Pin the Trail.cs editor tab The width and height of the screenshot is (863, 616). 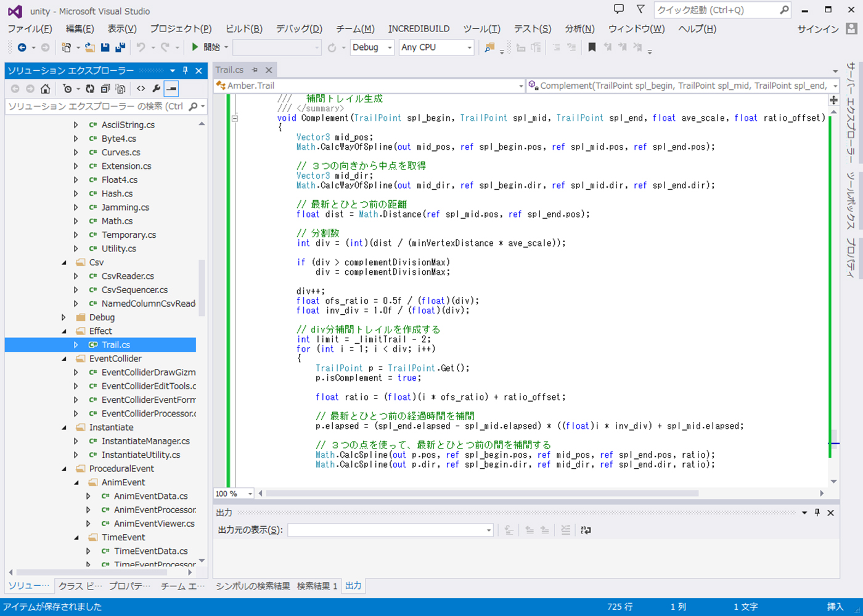[255, 70]
